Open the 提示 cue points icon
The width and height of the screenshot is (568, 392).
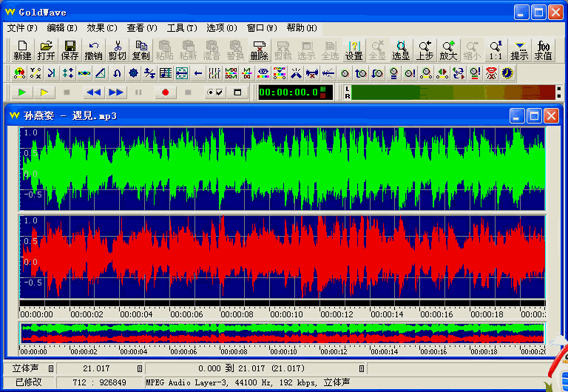tap(519, 50)
